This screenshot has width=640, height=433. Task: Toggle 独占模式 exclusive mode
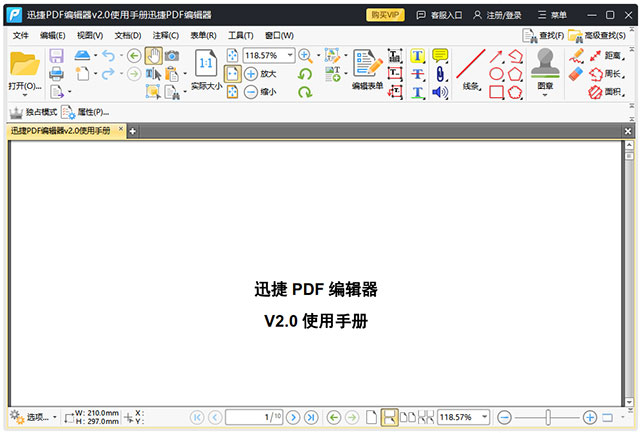point(33,112)
